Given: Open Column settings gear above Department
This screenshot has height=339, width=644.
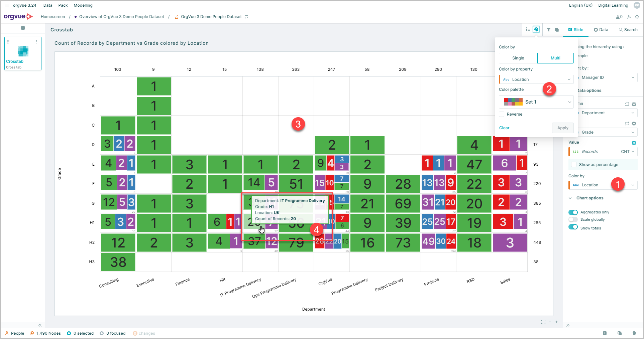Looking at the screenshot, I should (634, 104).
